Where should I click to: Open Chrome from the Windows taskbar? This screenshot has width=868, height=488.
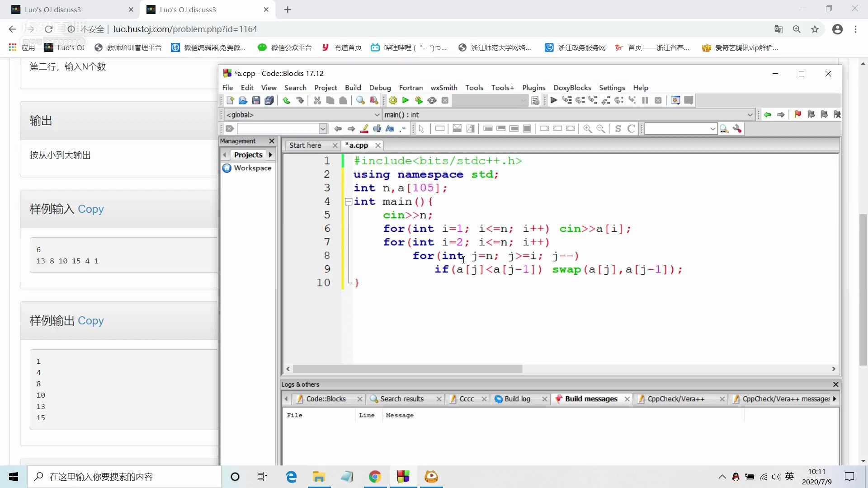375,477
